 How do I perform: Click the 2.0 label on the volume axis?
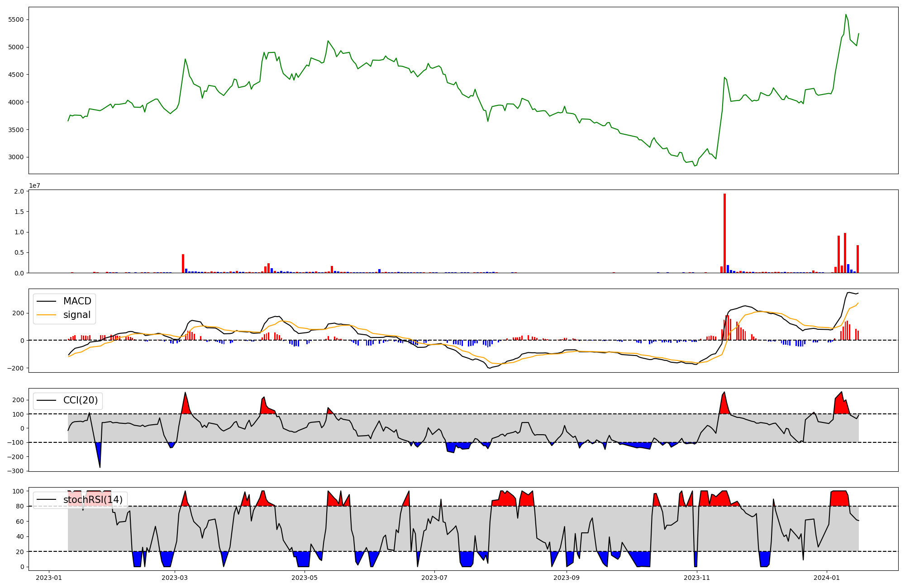(19, 191)
